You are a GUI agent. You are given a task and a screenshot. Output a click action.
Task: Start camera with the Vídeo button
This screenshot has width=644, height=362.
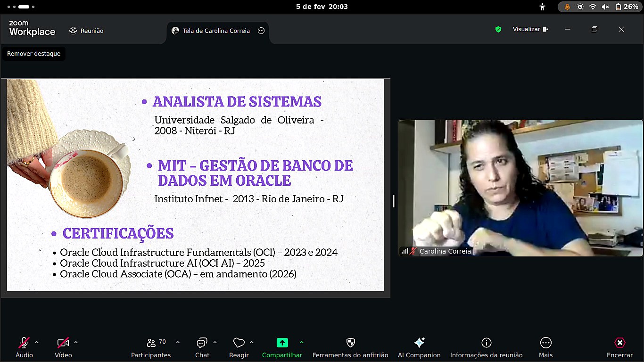tap(63, 347)
